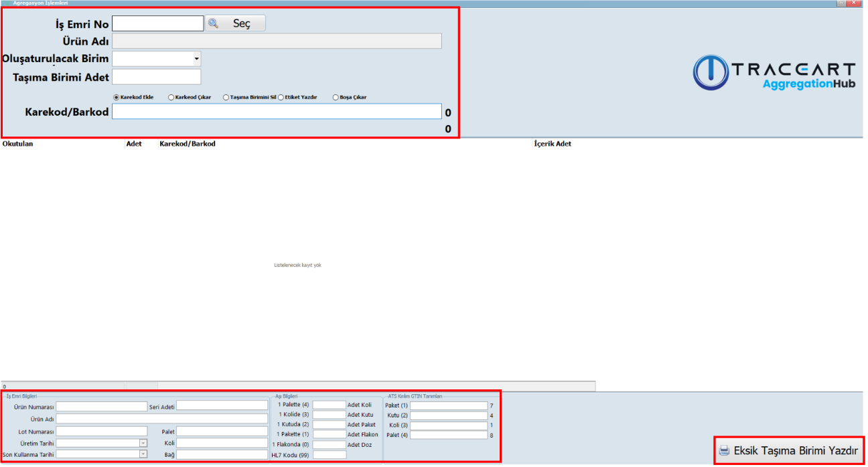Click the Seç search button

(x=235, y=23)
